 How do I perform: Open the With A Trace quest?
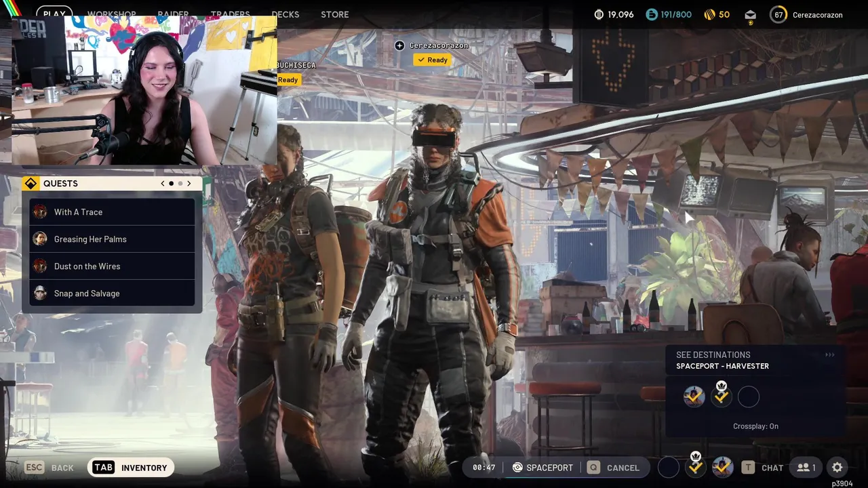click(x=112, y=212)
